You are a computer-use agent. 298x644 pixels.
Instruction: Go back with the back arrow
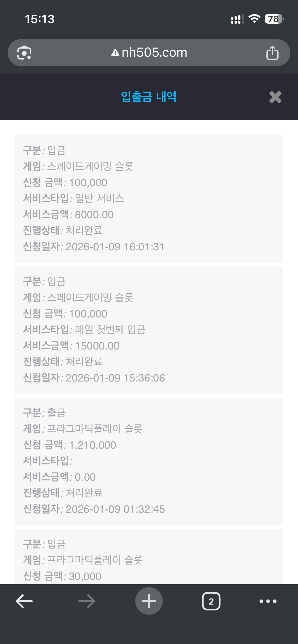click(24, 601)
